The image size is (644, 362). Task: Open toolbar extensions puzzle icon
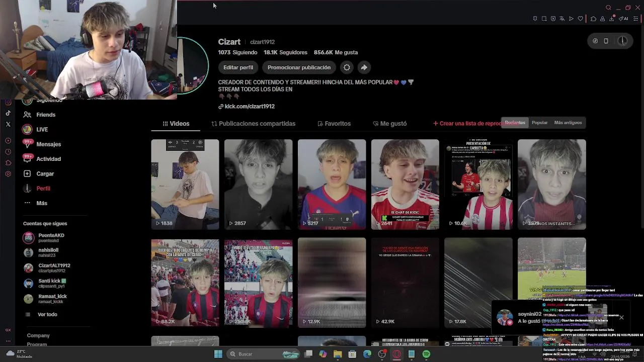pyautogui.click(x=593, y=19)
